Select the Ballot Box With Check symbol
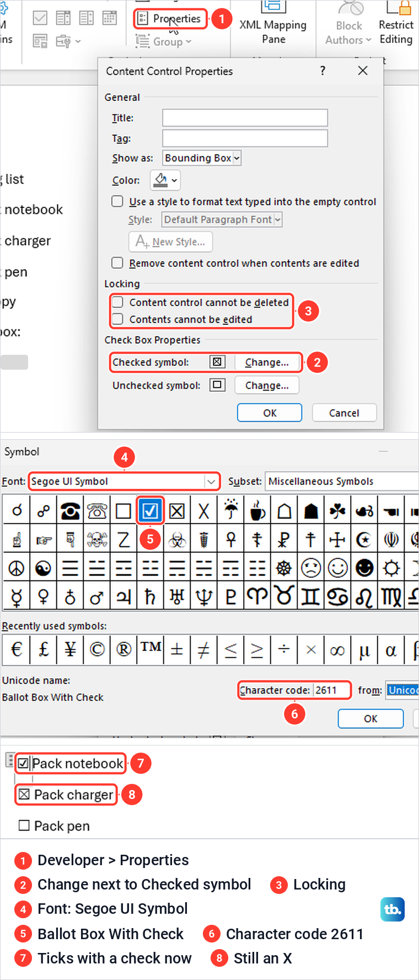Viewport: 419px width, 980px height. [x=150, y=510]
